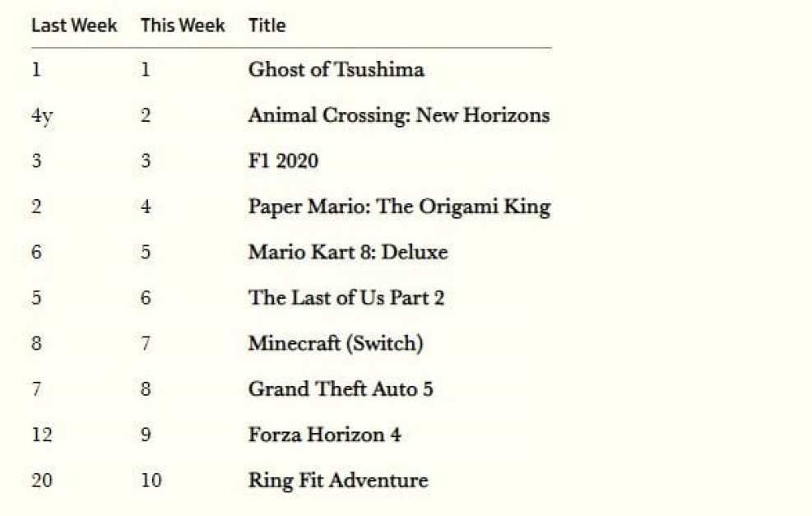Select the Minecraft (Switch) title
This screenshot has width=812, height=516.
[336, 343]
